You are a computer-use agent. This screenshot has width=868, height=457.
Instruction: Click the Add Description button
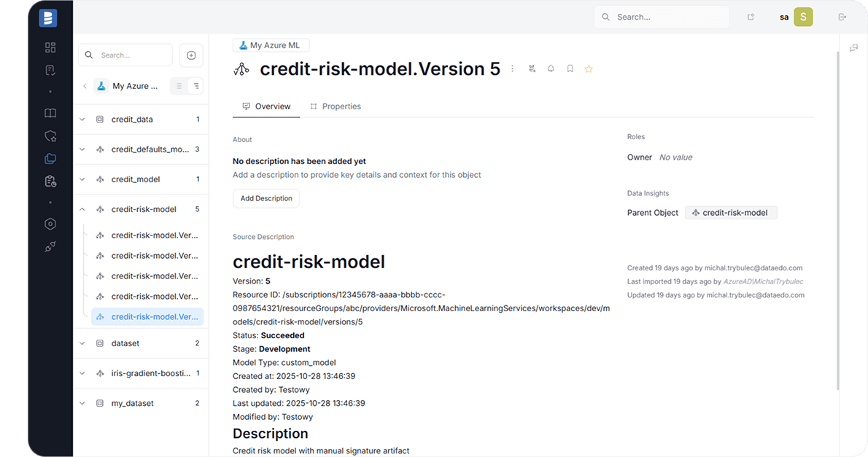[x=266, y=198]
